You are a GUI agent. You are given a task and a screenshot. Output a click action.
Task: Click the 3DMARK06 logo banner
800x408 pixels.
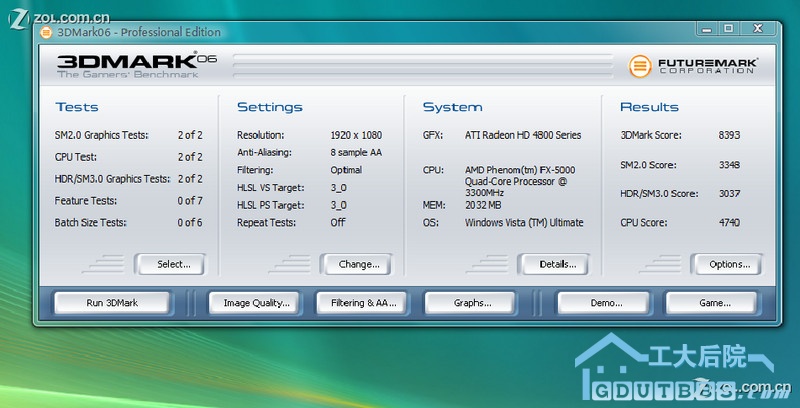tap(137, 65)
